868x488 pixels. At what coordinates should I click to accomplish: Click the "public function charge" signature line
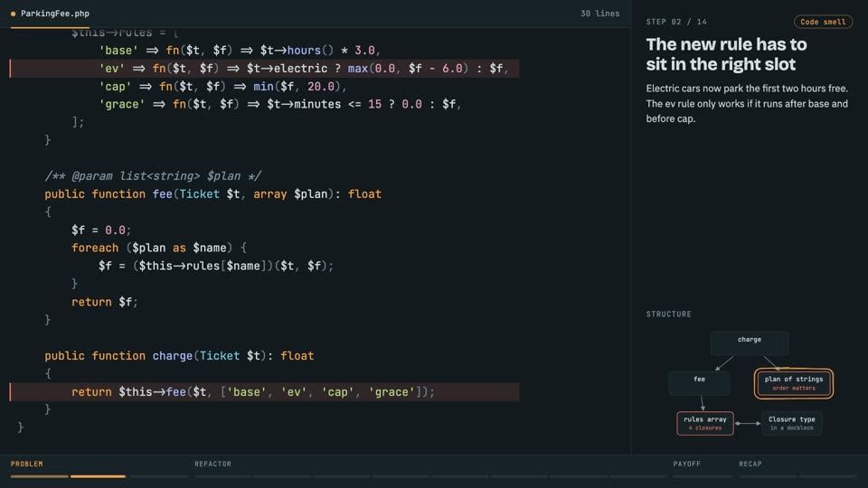point(179,356)
